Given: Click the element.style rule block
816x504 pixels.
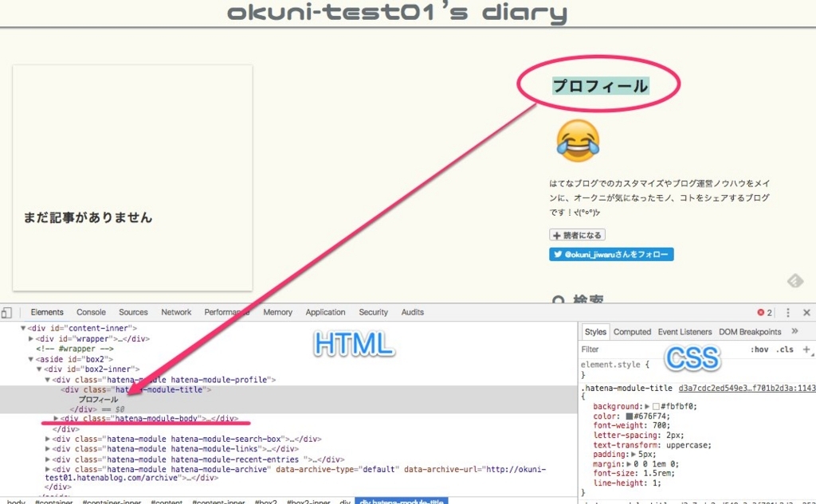Looking at the screenshot, I should pos(615,369).
